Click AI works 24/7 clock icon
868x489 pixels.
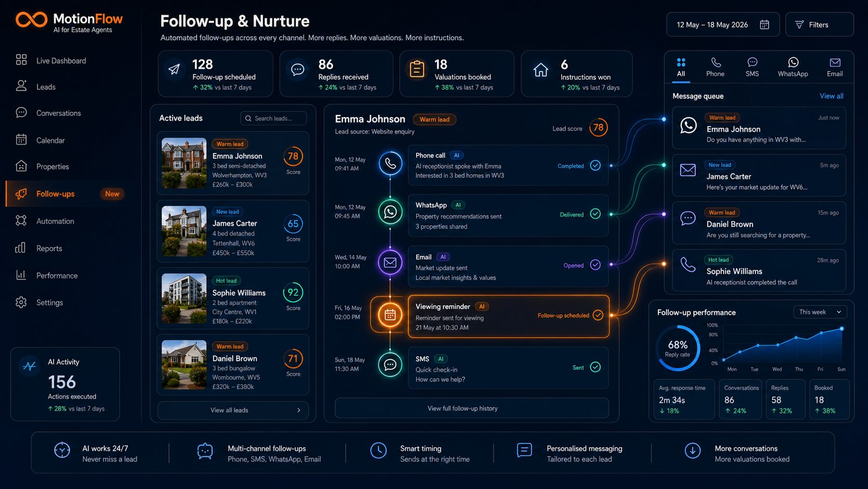(62, 450)
